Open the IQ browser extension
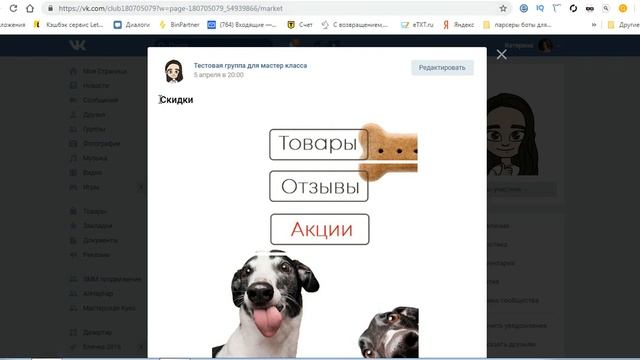This screenshot has height=360, width=640. 540,8
